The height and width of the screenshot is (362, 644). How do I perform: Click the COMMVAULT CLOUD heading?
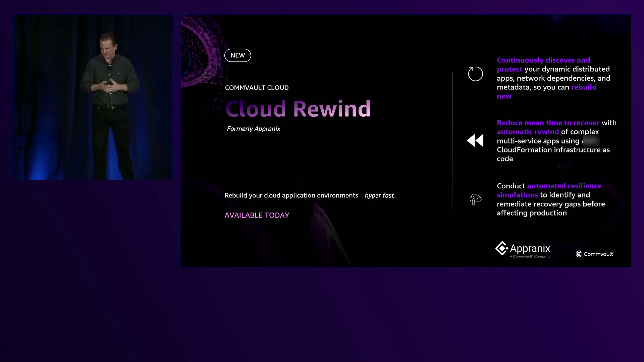[x=257, y=88]
